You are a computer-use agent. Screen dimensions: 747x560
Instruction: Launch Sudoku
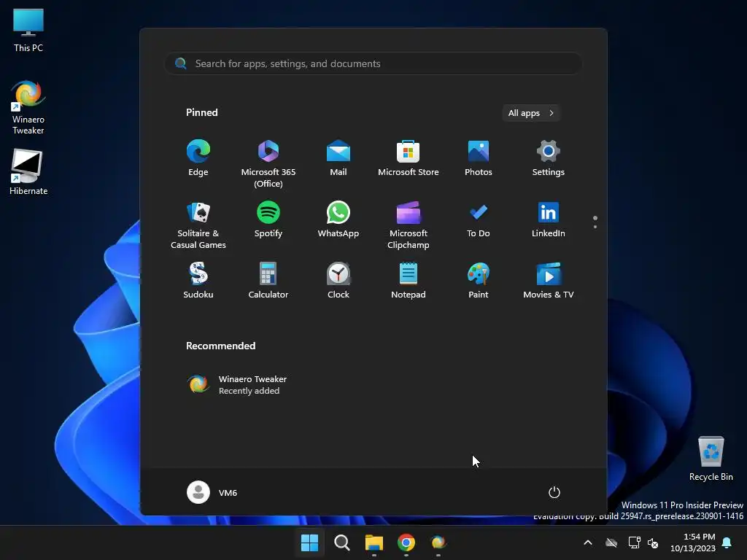[198, 281]
